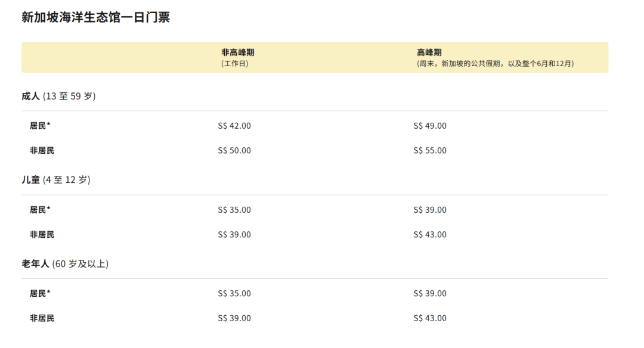Select 非居民 label under 成人 section
The image size is (644, 348).
tap(42, 150)
